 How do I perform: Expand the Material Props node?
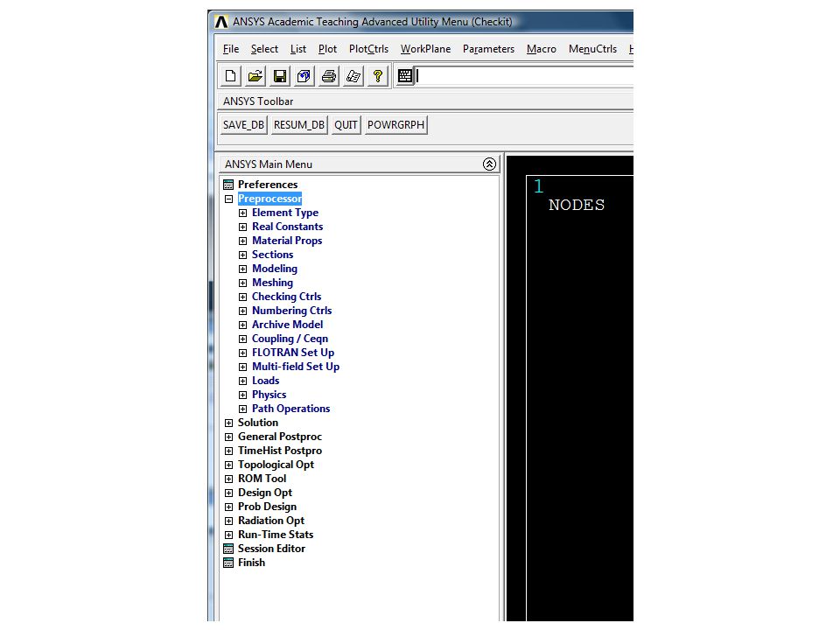(242, 241)
